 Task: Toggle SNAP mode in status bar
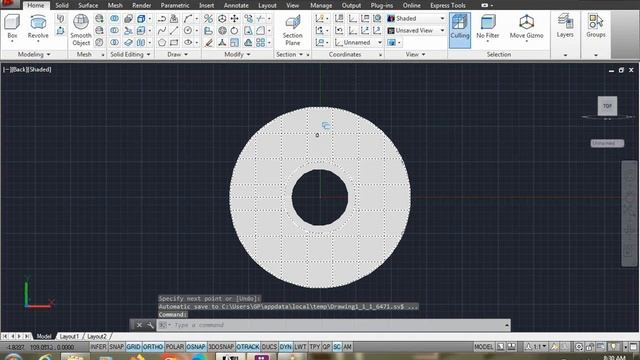coord(116,347)
